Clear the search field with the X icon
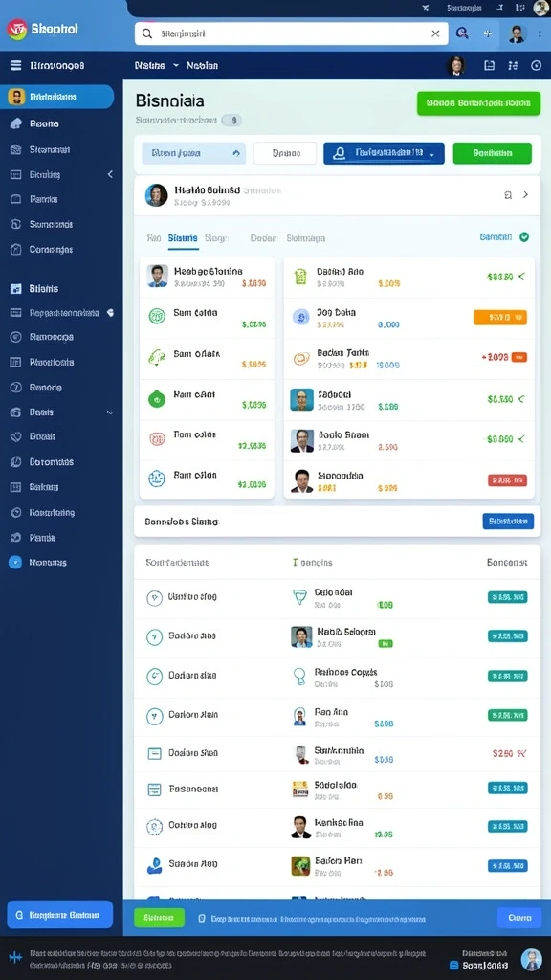The width and height of the screenshot is (551, 980). (x=435, y=33)
